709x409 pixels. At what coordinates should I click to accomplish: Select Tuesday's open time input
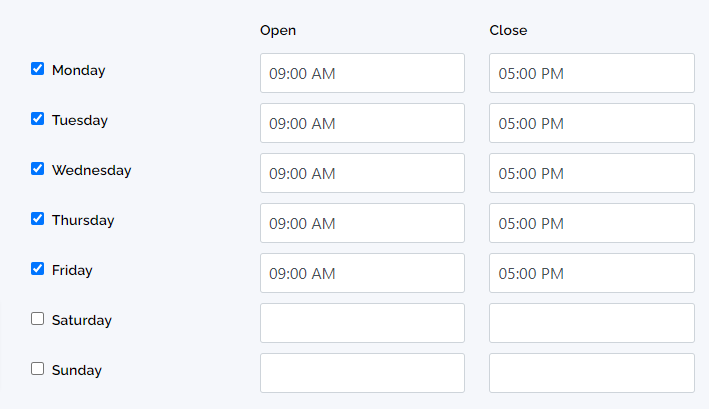(x=362, y=123)
